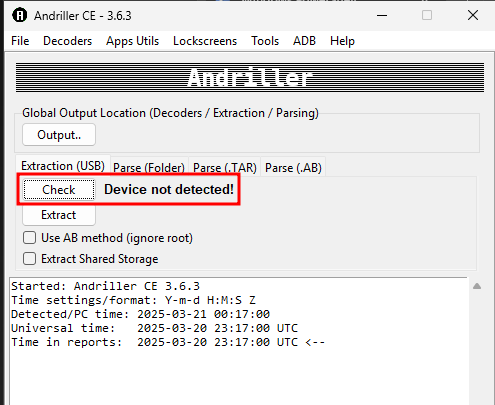
Task: Click inside the log output text area
Action: pyautogui.click(x=239, y=341)
